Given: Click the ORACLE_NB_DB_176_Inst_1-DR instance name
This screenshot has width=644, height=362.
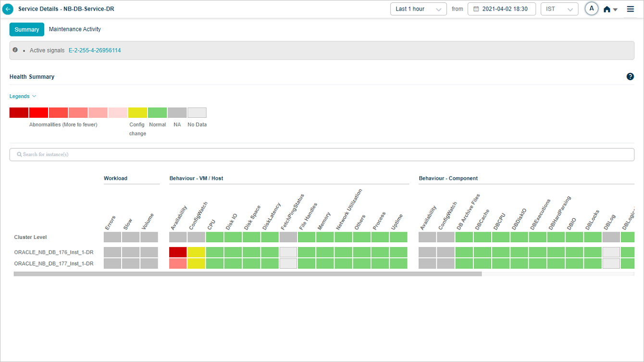Looking at the screenshot, I should tap(54, 252).
